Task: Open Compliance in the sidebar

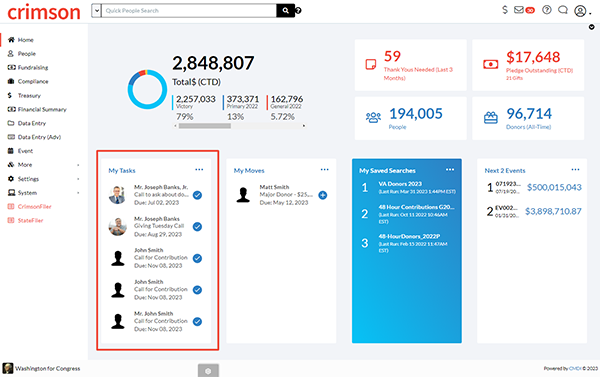Action: [33, 82]
